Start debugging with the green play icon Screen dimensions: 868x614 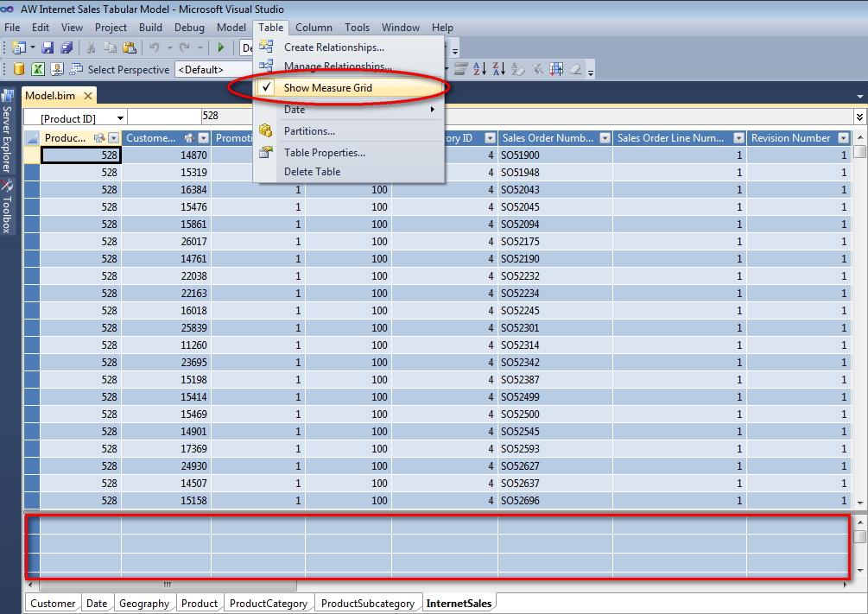click(221, 47)
